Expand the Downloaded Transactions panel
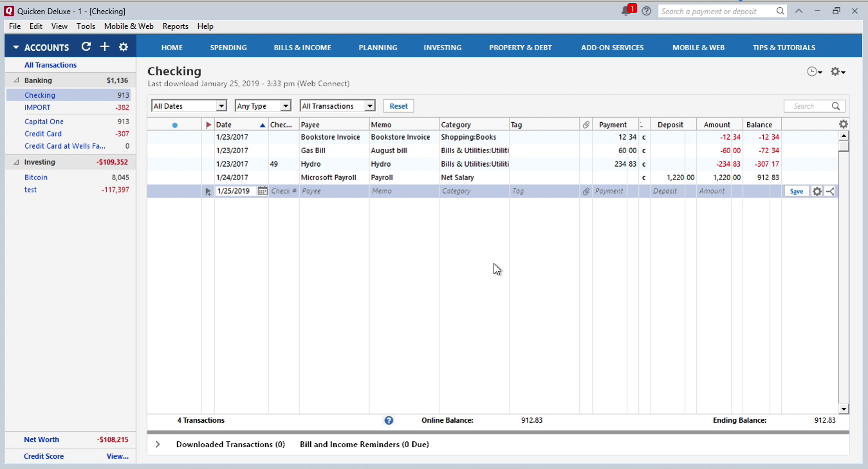The width and height of the screenshot is (868, 469). pos(158,445)
